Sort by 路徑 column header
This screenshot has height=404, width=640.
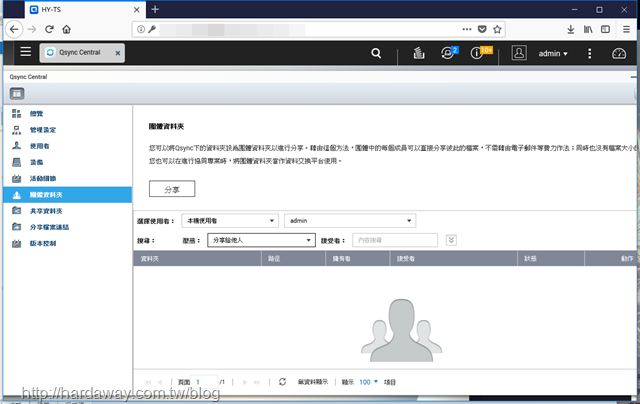tap(293, 258)
